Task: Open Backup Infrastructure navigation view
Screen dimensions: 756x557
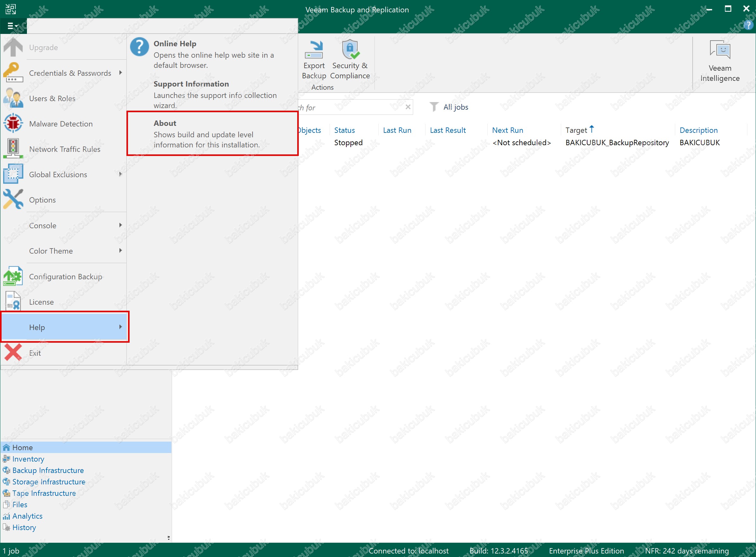Action: (x=48, y=470)
